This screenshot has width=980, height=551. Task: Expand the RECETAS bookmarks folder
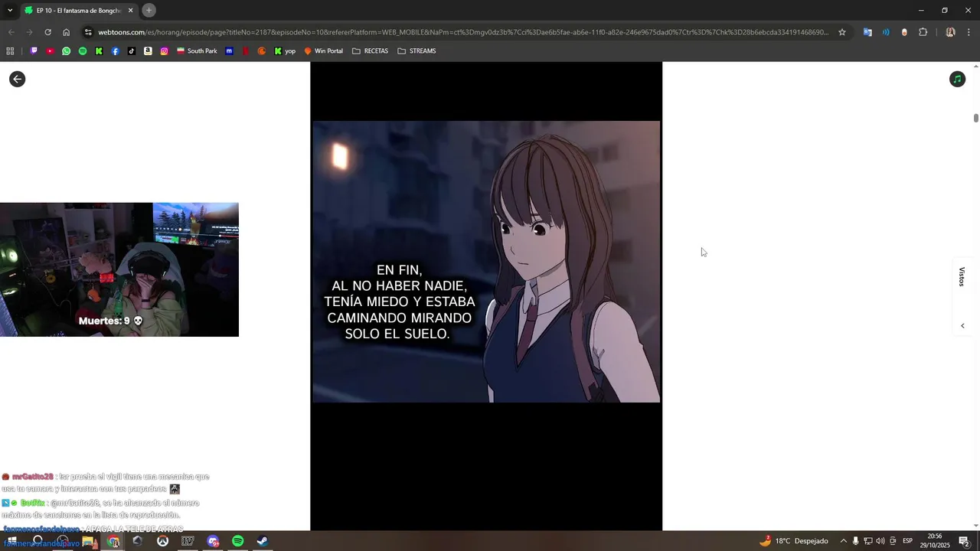[x=370, y=51]
